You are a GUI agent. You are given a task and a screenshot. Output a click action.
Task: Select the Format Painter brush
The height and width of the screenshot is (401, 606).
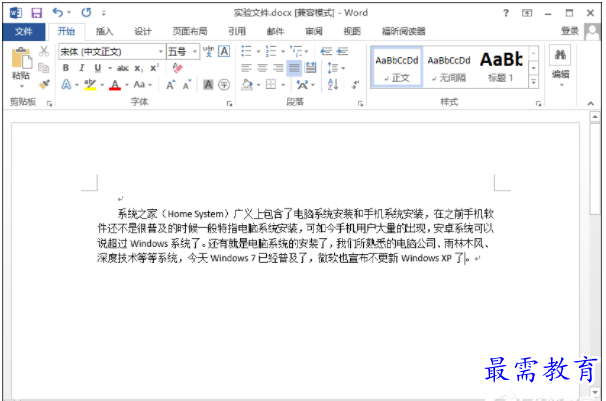coord(44,84)
